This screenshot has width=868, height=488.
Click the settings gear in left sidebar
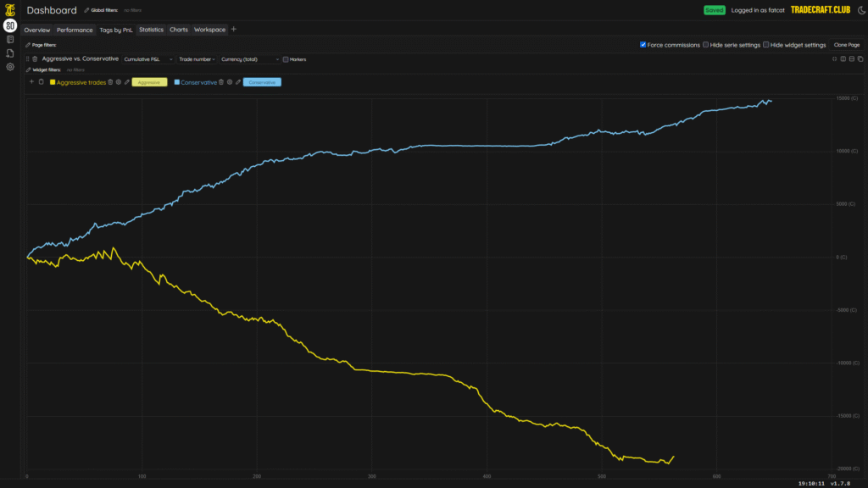[10, 66]
